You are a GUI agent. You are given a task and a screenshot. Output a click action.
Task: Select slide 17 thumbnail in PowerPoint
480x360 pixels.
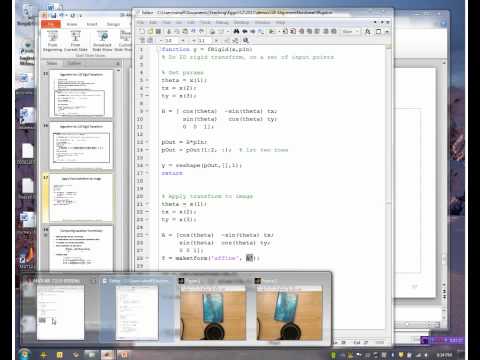point(81,197)
